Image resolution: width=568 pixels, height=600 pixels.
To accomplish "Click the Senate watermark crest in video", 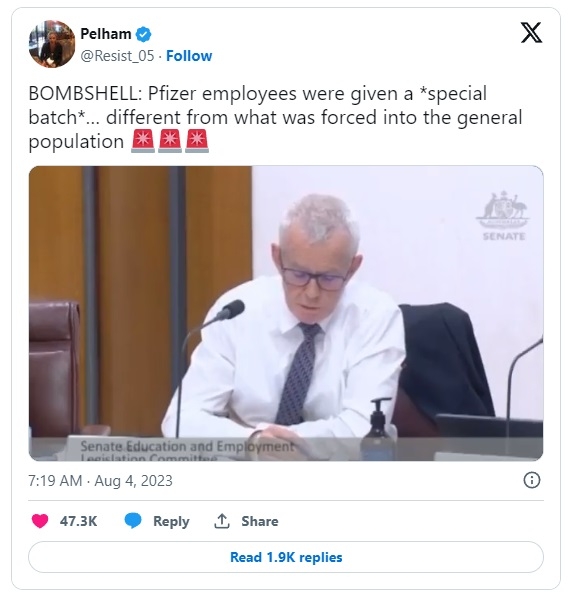I will [x=503, y=215].
